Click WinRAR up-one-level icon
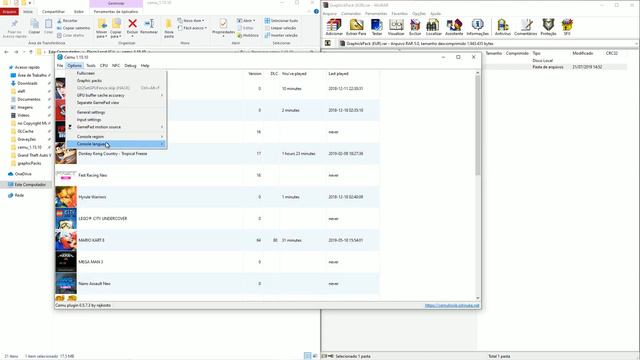Viewport: 640px width, 360px height. click(x=327, y=43)
